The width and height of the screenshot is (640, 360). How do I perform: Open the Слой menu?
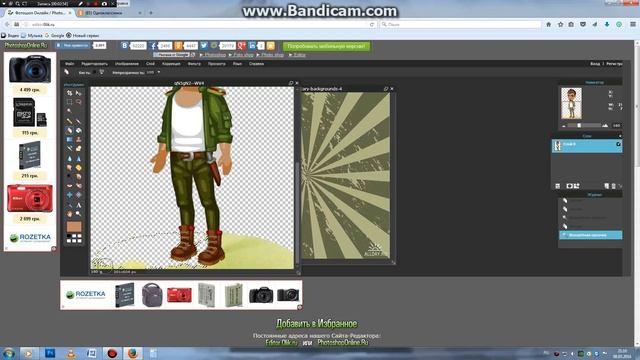coord(150,64)
